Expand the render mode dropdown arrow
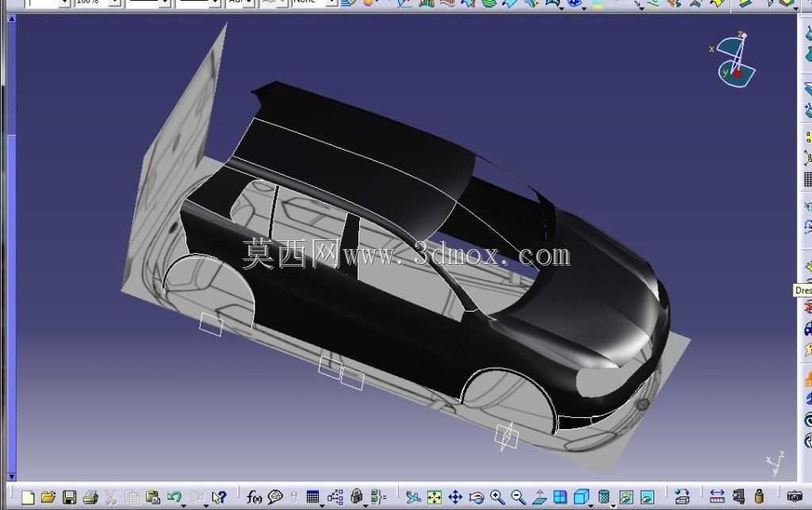812x510 pixels. 613,504
